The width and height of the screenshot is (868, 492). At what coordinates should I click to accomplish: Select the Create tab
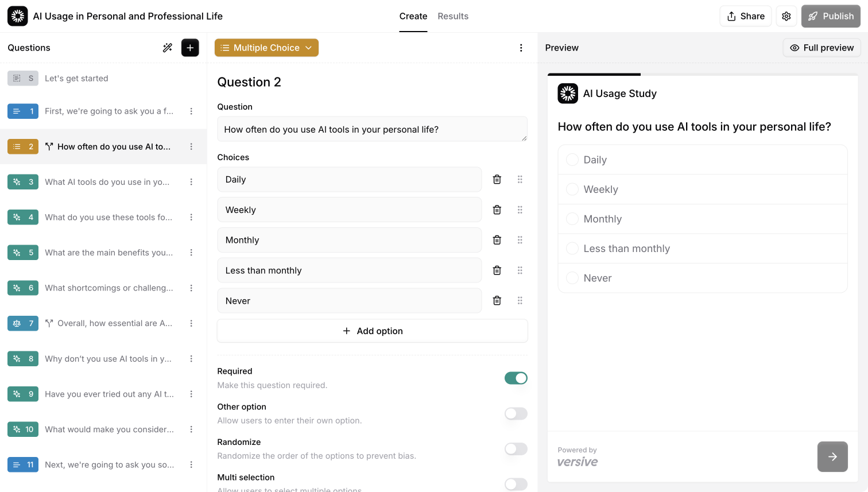tap(413, 16)
